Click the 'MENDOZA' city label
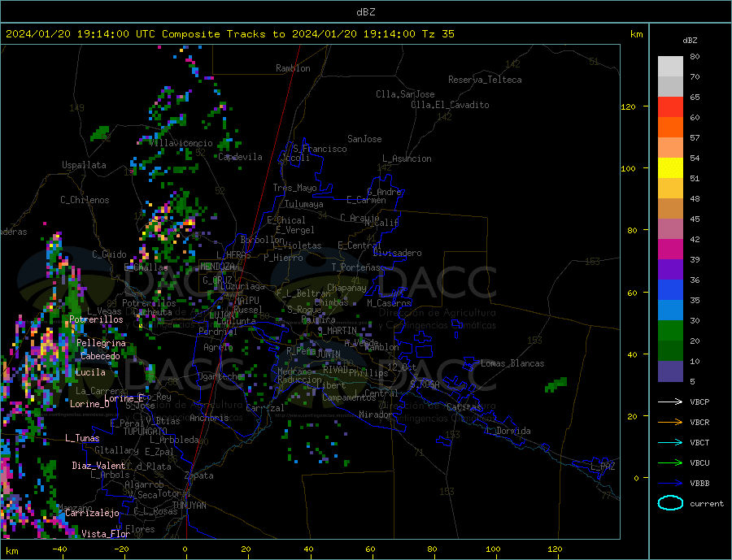 point(217,267)
